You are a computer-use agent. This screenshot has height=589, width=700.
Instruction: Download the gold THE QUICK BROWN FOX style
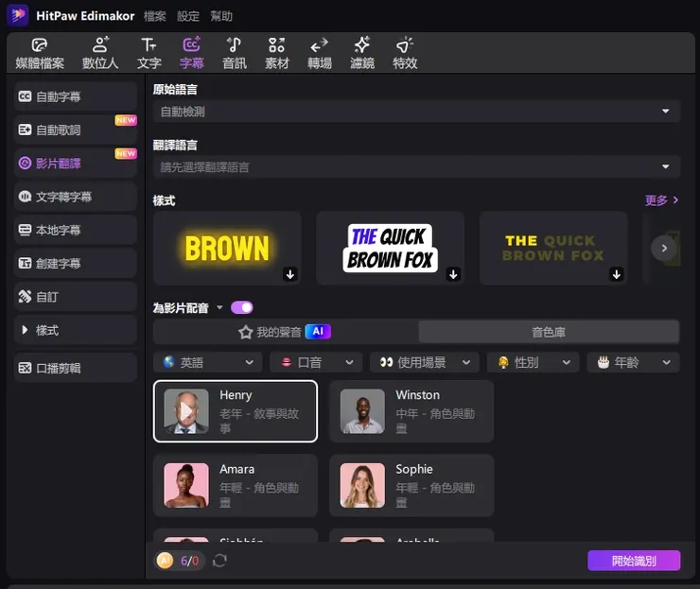[x=617, y=274]
